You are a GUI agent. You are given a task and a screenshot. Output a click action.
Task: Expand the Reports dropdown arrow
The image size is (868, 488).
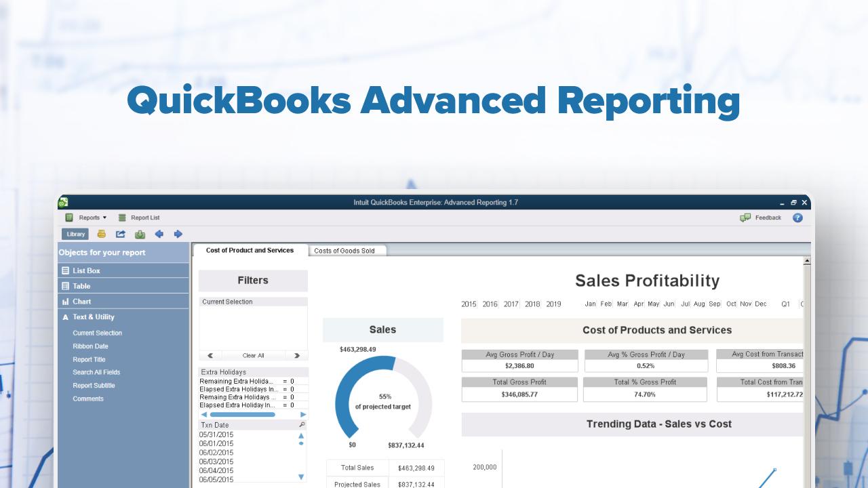pyautogui.click(x=104, y=217)
